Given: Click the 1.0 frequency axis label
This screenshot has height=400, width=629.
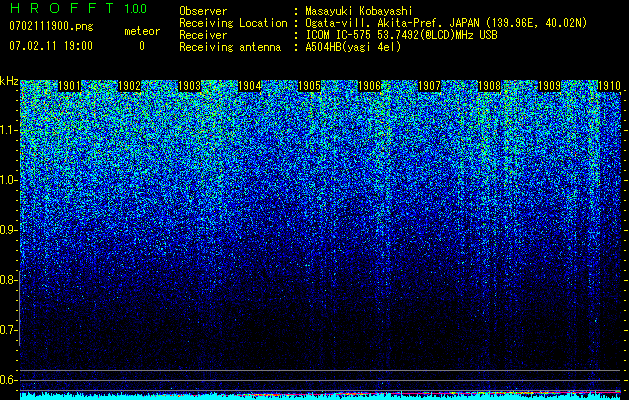Looking at the screenshot, I should 9,180.
